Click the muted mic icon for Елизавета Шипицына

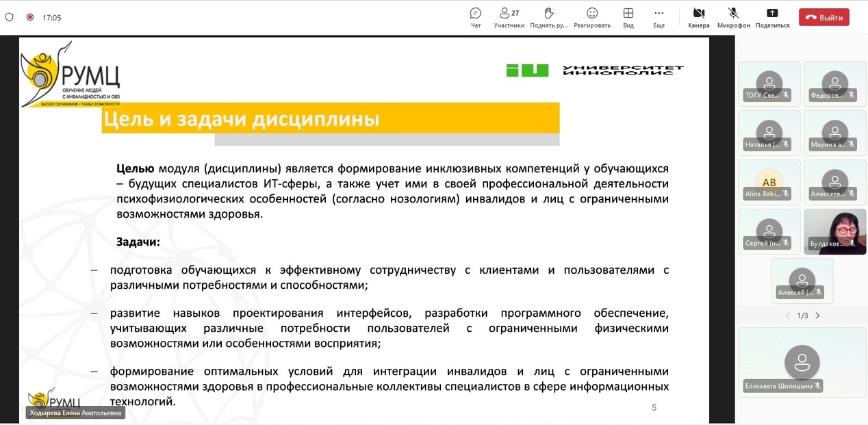817,387
